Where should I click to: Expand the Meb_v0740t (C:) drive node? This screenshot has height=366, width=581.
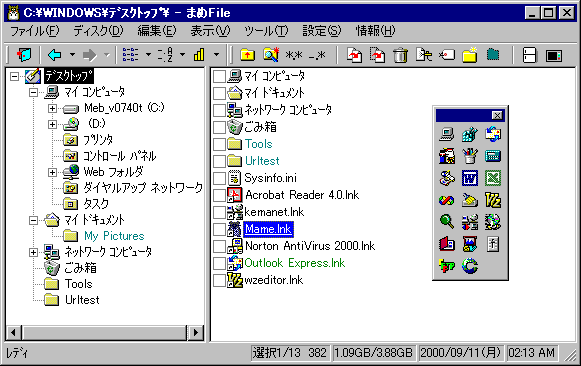[52, 108]
